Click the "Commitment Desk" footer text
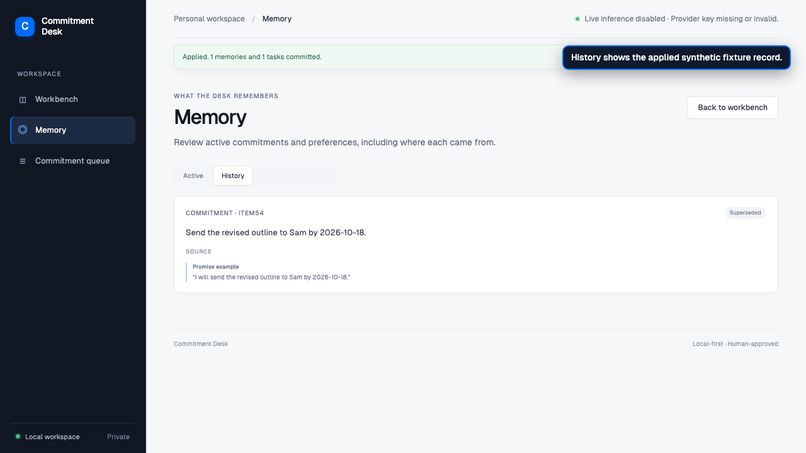 point(201,344)
